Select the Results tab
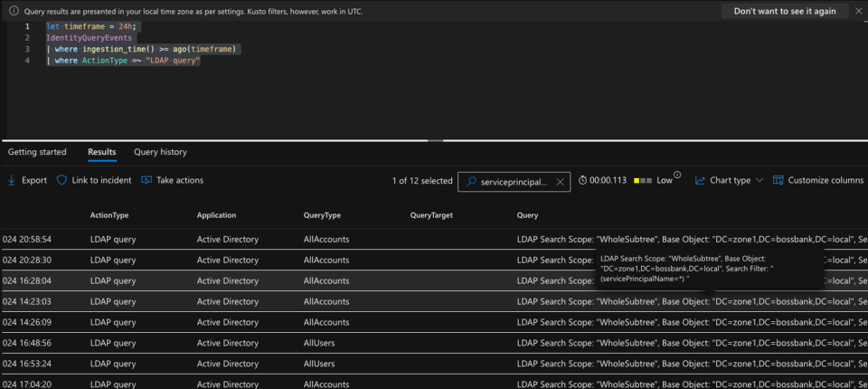 click(102, 152)
